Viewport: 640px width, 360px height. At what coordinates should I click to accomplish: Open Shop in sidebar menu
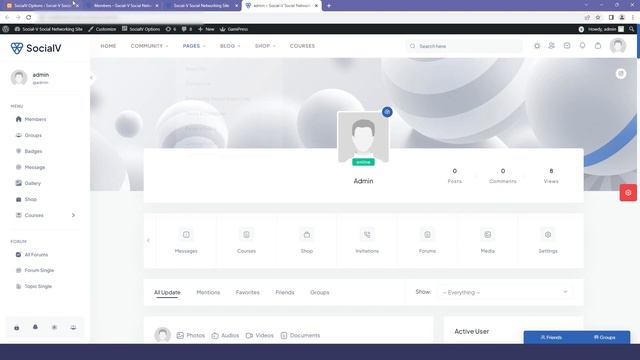[x=26, y=199]
